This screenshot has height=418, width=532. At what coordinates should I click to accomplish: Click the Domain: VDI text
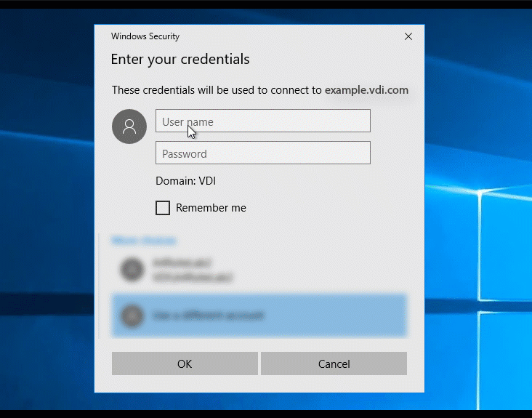pos(185,181)
